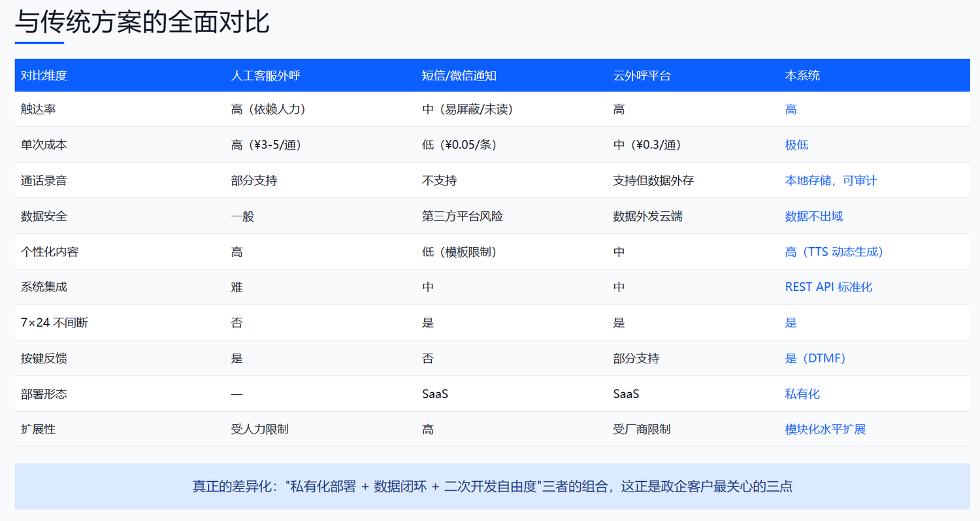
Task: Click the 触达率 row label
Action: pos(38,109)
